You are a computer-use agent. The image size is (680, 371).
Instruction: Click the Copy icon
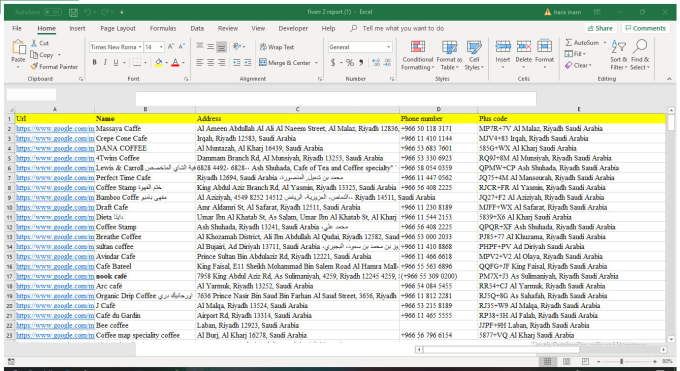[x=34, y=55]
